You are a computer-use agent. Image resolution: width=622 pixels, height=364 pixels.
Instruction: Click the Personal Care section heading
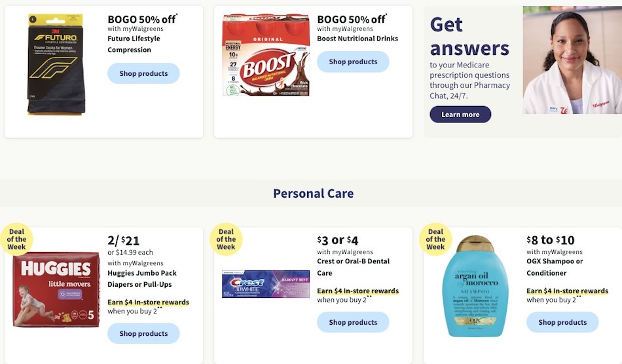tap(313, 193)
